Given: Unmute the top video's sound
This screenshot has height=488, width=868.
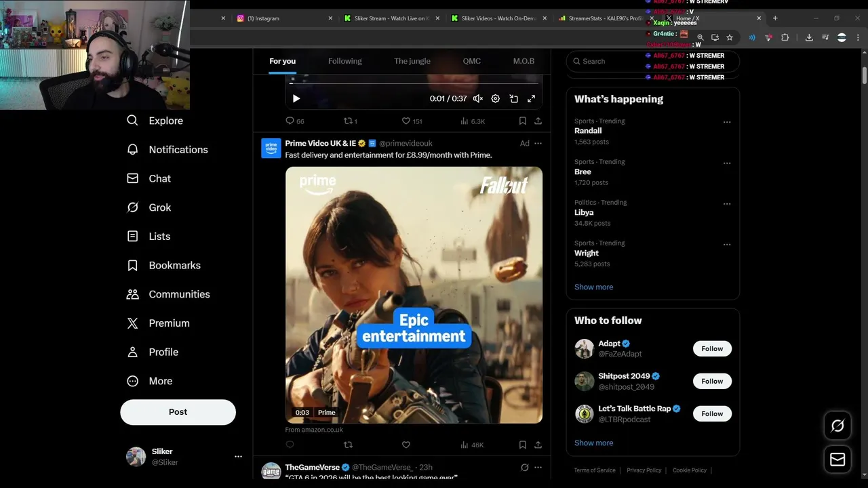Looking at the screenshot, I should click(478, 99).
